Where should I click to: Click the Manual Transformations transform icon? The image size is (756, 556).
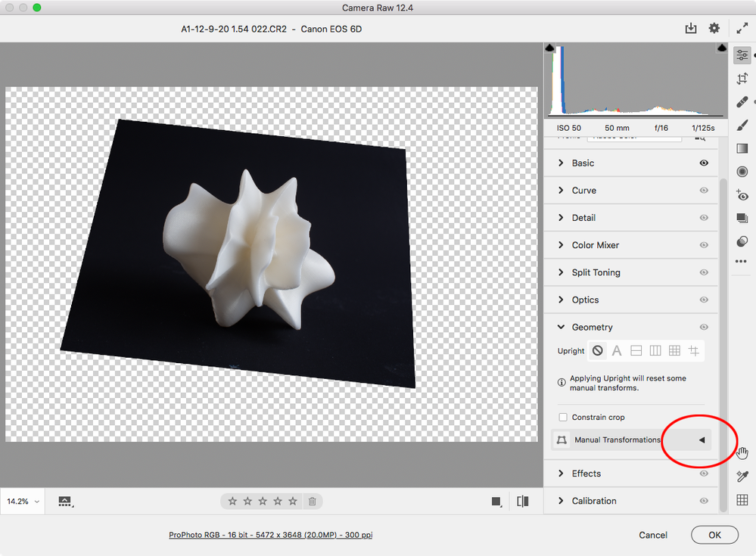click(x=562, y=440)
